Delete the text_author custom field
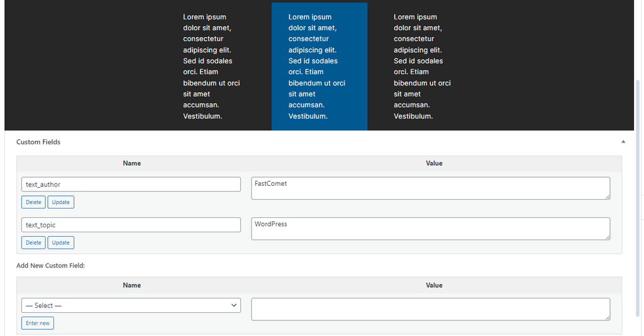 [x=33, y=202]
